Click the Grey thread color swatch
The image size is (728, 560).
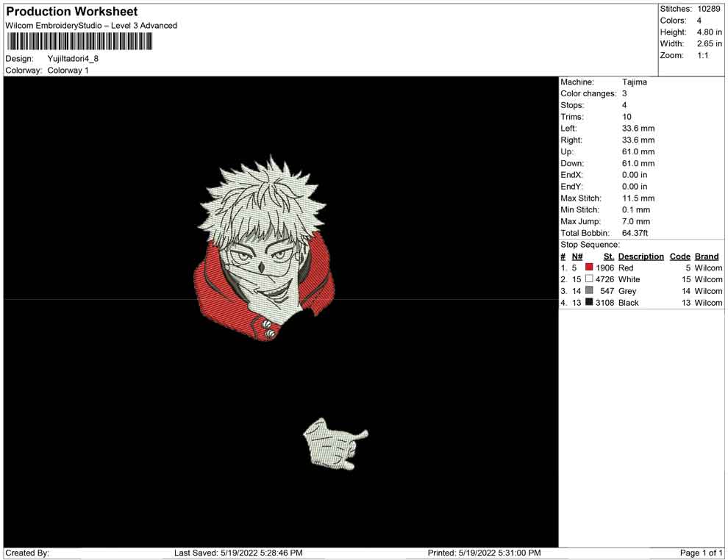click(x=589, y=290)
